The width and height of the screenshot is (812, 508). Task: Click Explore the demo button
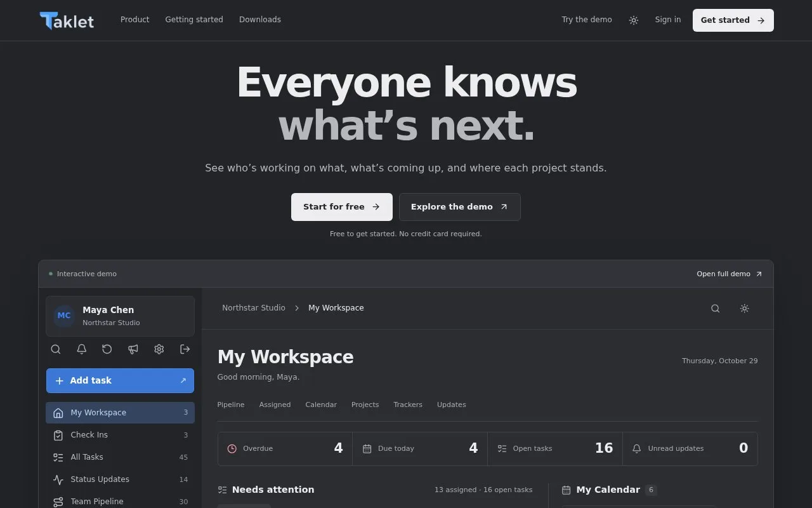tap(460, 207)
